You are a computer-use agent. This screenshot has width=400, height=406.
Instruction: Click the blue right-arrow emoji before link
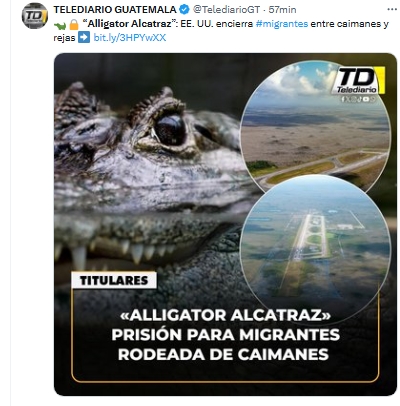pos(83,38)
